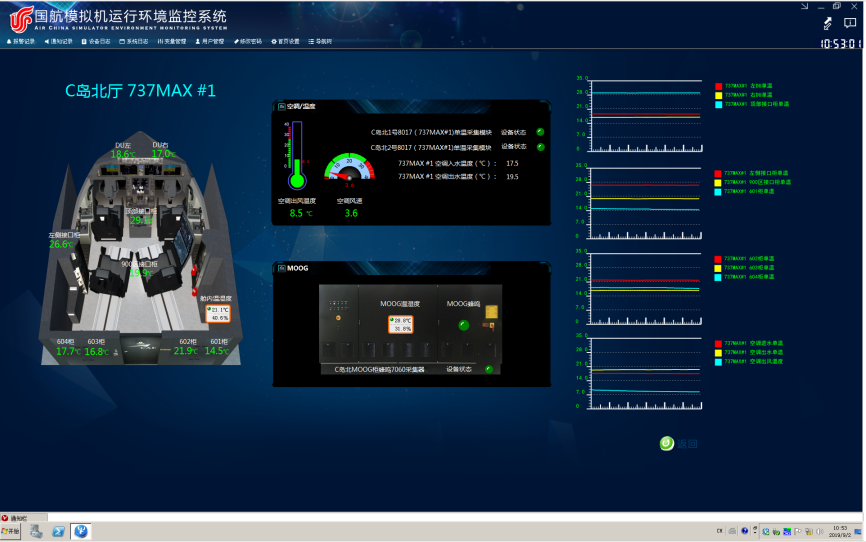Open the 用户管理 user management menu
Image resolution: width=866 pixels, height=542 pixels.
211,42
